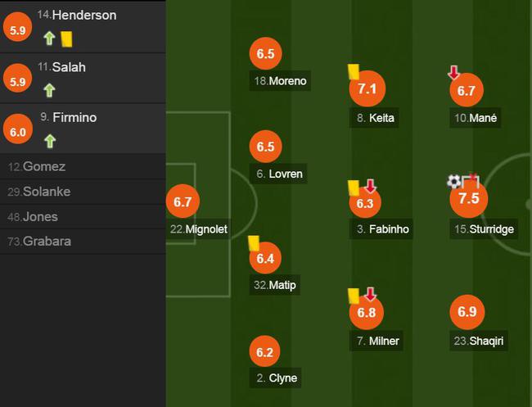Click Fabinho's red substitution arrow
This screenshot has width=532, height=407.
pos(371,186)
